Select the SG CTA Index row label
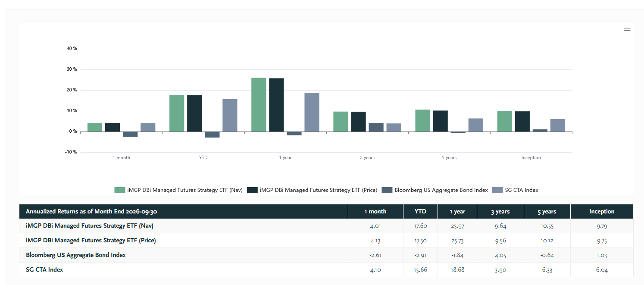This screenshot has width=644, height=285. pyautogui.click(x=44, y=269)
